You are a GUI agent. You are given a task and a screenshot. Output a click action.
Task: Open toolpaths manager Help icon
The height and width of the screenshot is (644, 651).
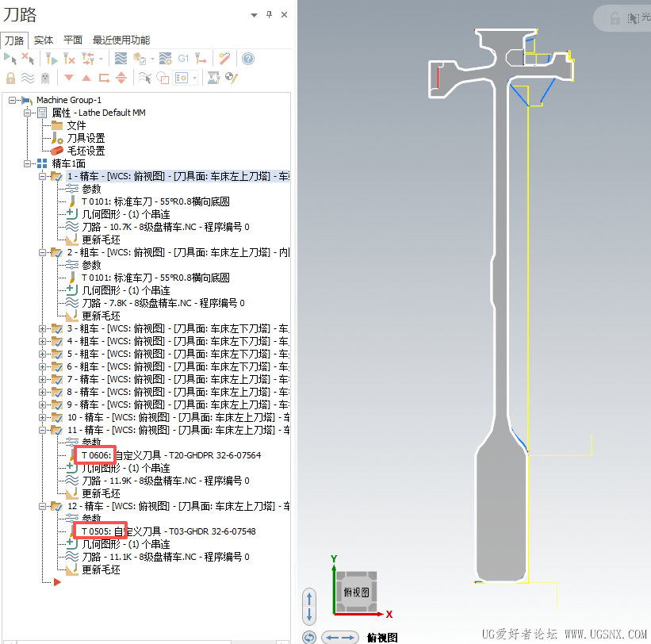[x=248, y=59]
